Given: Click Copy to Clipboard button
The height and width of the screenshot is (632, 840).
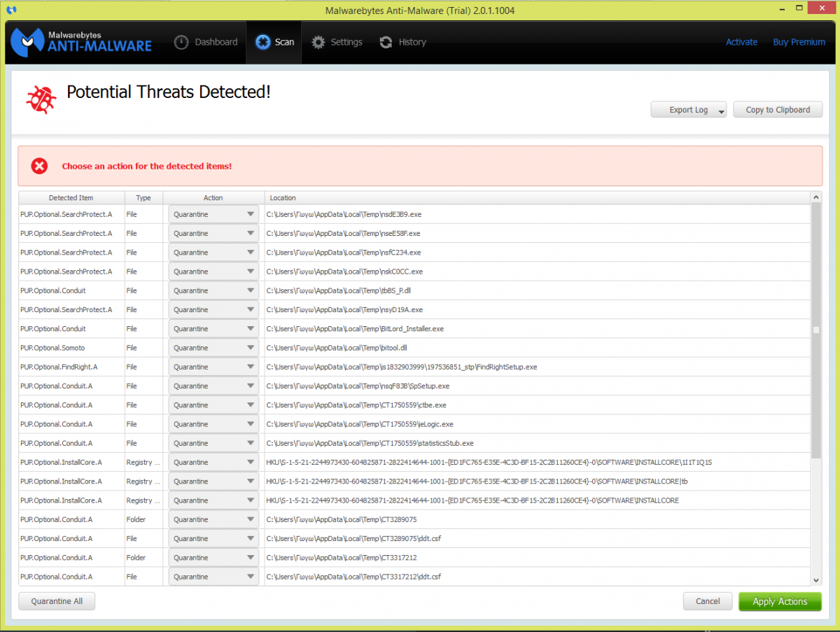Looking at the screenshot, I should click(778, 110).
